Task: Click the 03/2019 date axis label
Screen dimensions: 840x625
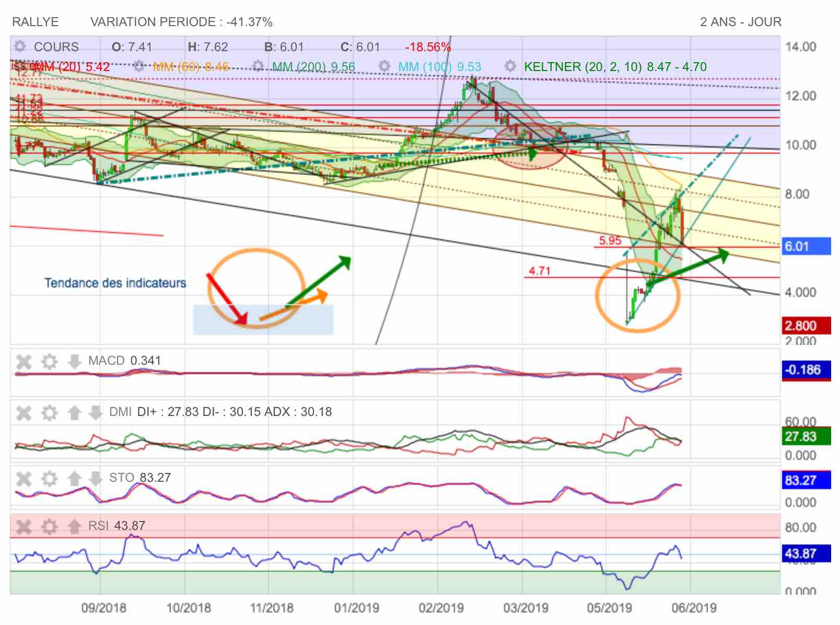Action: tap(526, 608)
